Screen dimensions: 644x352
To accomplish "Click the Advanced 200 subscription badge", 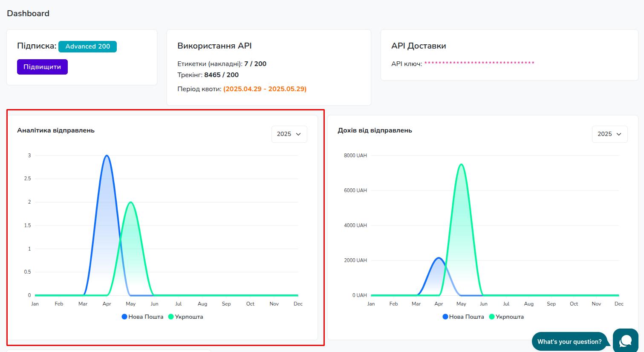I will [x=87, y=46].
